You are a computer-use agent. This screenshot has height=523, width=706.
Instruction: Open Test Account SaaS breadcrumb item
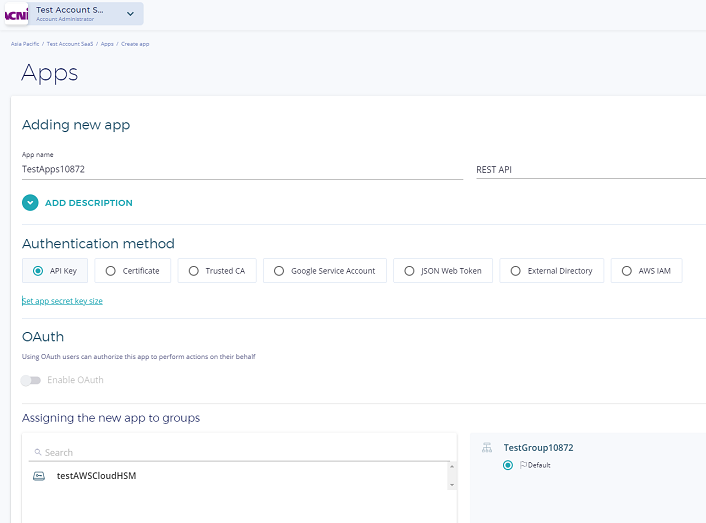[70, 44]
